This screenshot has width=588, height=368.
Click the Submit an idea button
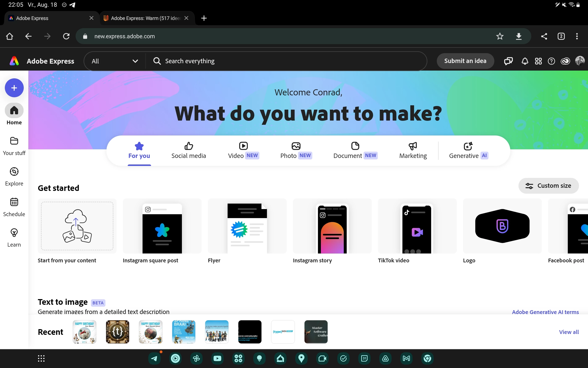pos(465,61)
